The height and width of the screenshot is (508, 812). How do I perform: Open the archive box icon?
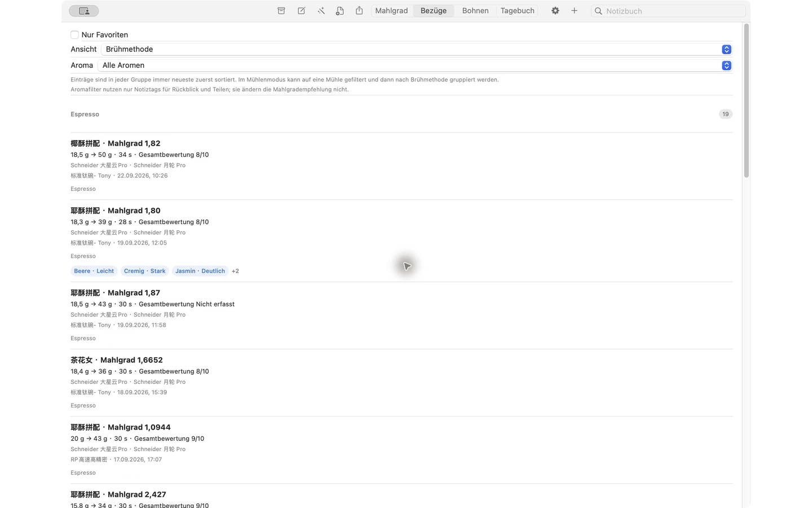pos(281,11)
